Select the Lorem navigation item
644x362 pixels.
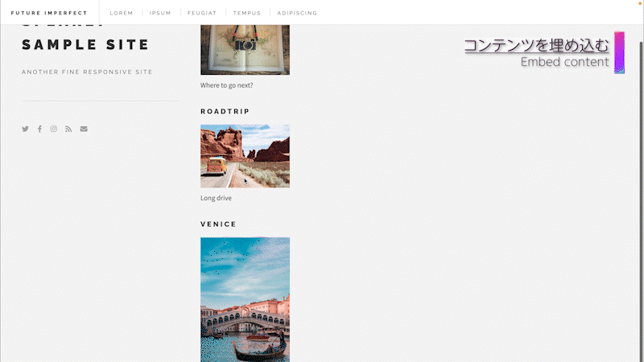tap(122, 13)
